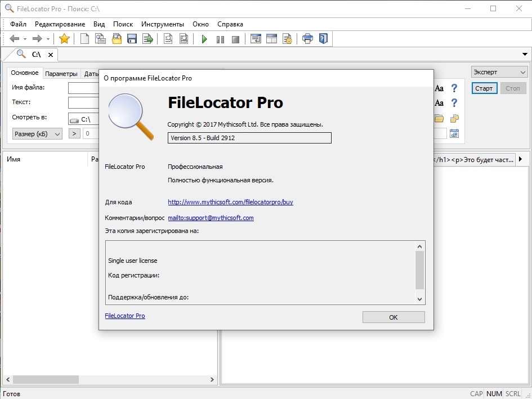This screenshot has width=532, height=399.
Task: Click the second document magnifier toolbar icon
Action: [184, 39]
